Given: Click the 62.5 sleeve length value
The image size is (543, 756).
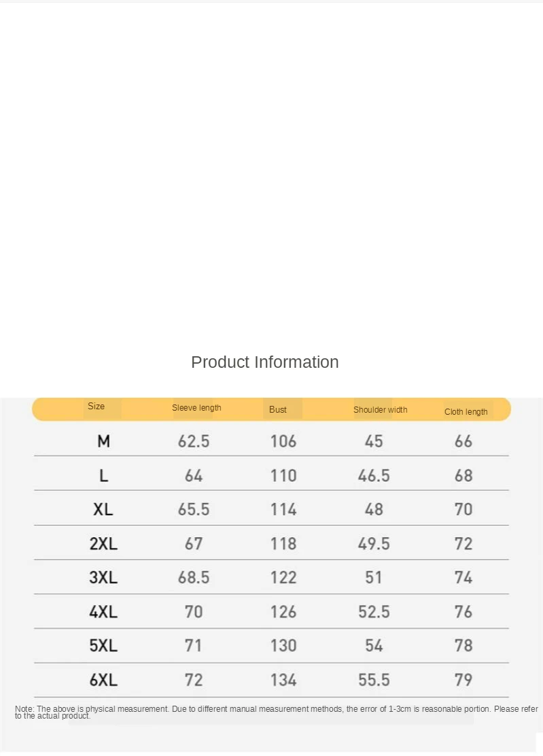Looking at the screenshot, I should click(x=194, y=442).
